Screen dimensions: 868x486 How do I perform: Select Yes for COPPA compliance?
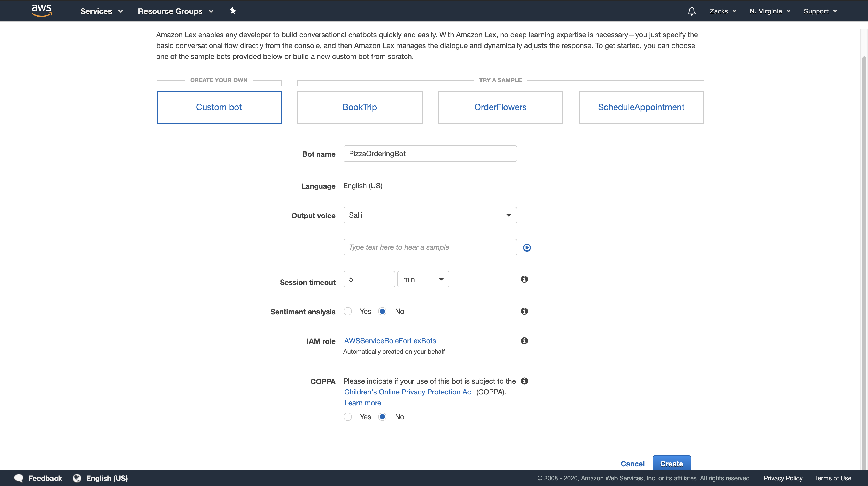[x=348, y=417]
